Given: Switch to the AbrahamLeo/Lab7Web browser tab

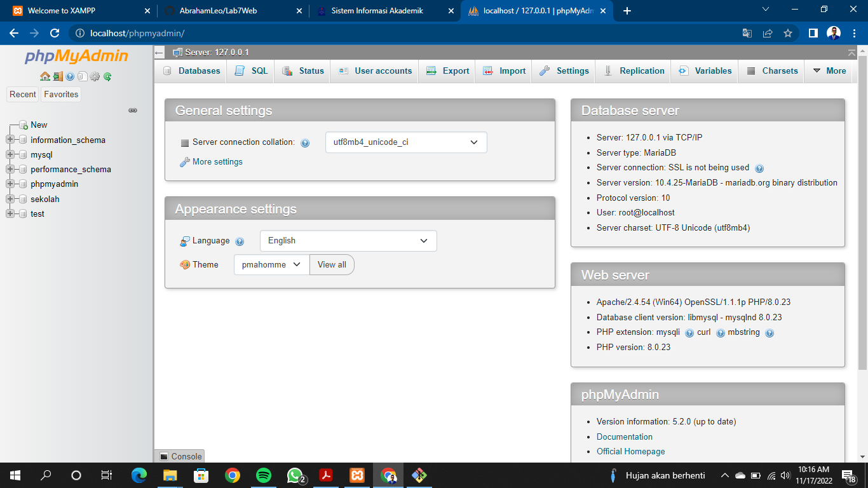Looking at the screenshot, I should click(x=233, y=11).
